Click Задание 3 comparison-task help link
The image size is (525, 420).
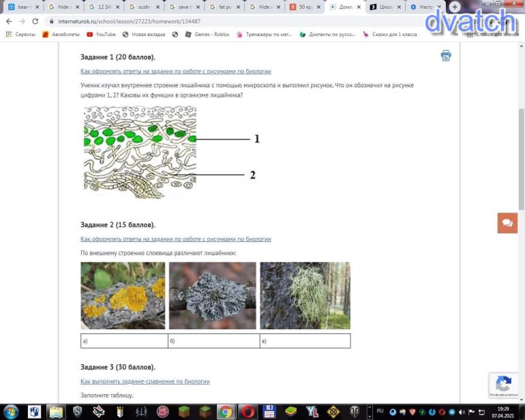coord(145,381)
